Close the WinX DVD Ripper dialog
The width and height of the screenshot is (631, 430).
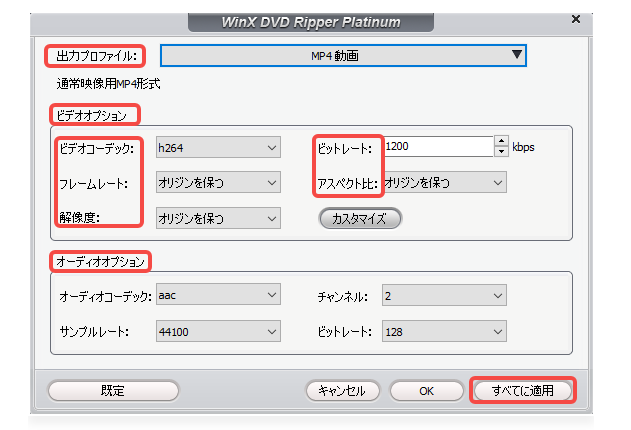pyautogui.click(x=576, y=19)
